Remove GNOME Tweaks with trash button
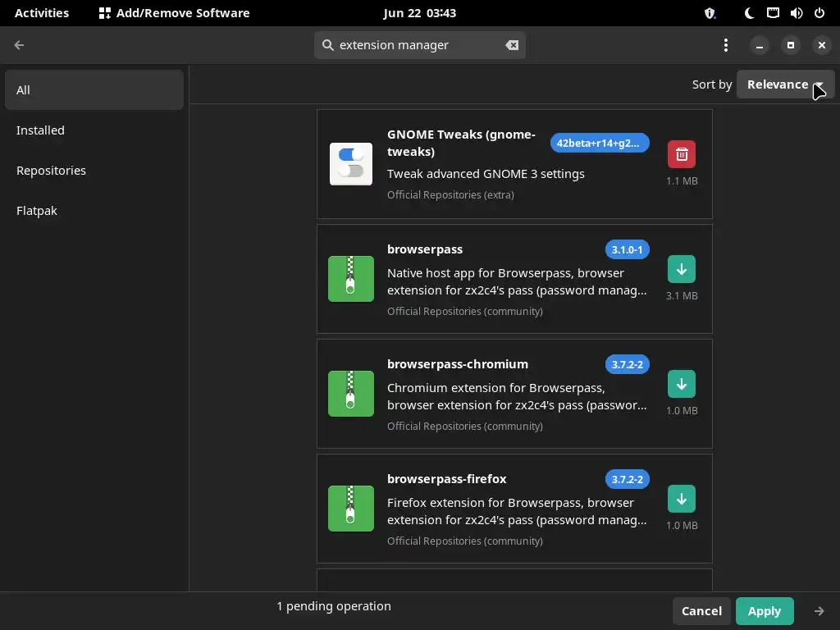This screenshot has height=630, width=840. (682, 154)
